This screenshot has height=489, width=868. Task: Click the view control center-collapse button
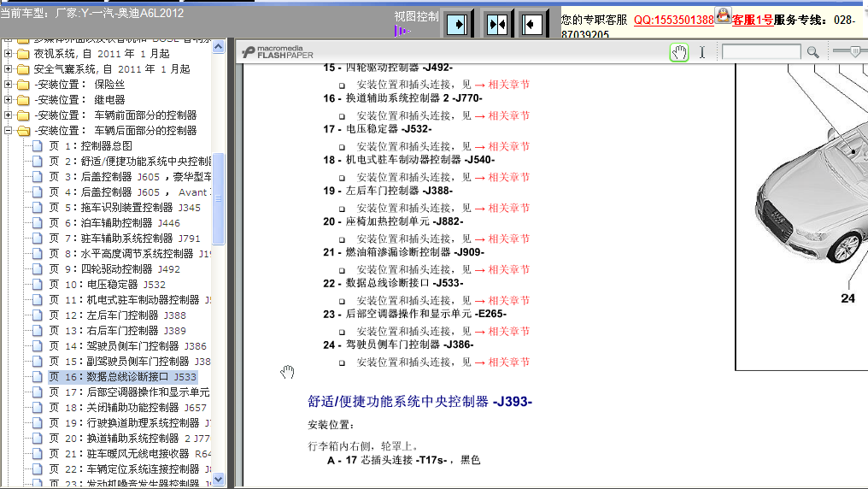[x=497, y=24]
